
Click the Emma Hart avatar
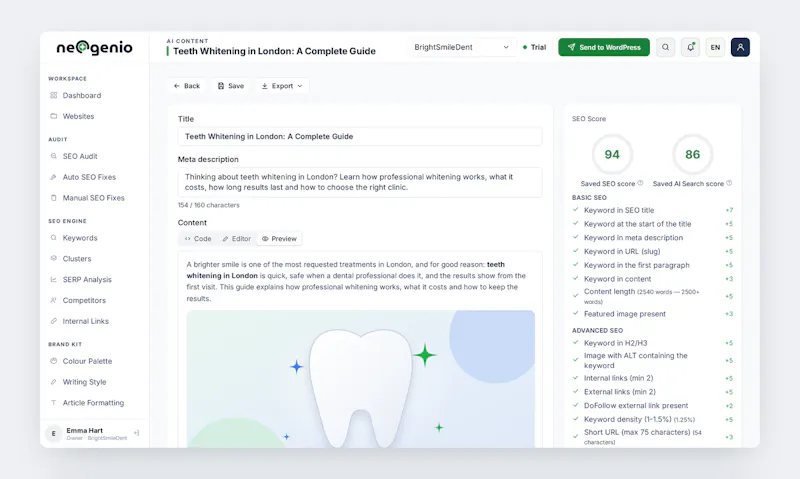coord(54,434)
